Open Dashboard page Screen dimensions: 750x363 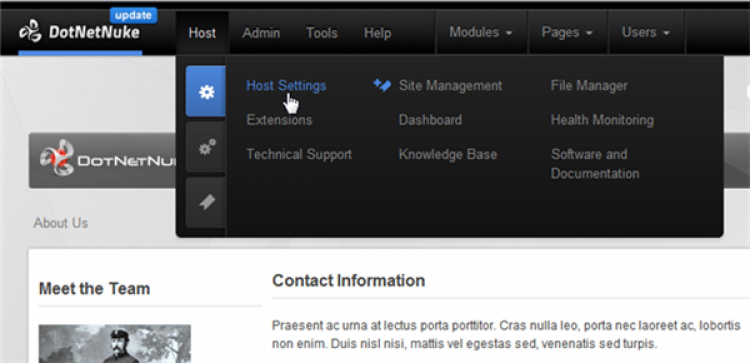[x=430, y=120]
